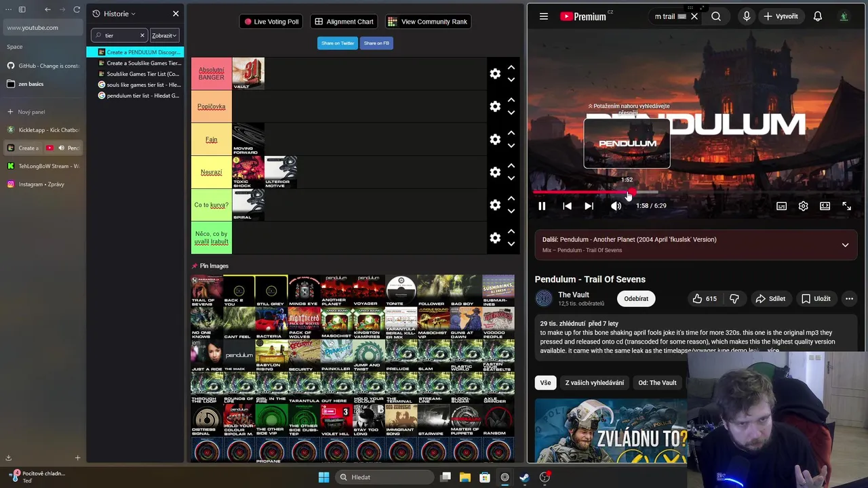Clear the YouTube search box text
The height and width of the screenshot is (488, 868).
(694, 16)
